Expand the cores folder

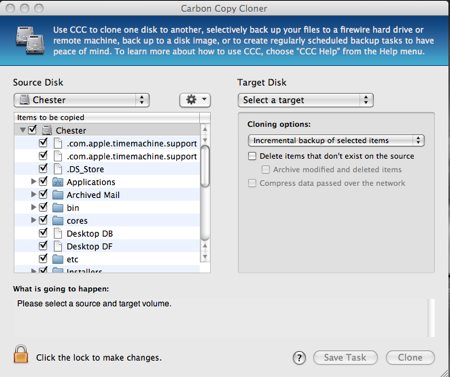point(33,220)
